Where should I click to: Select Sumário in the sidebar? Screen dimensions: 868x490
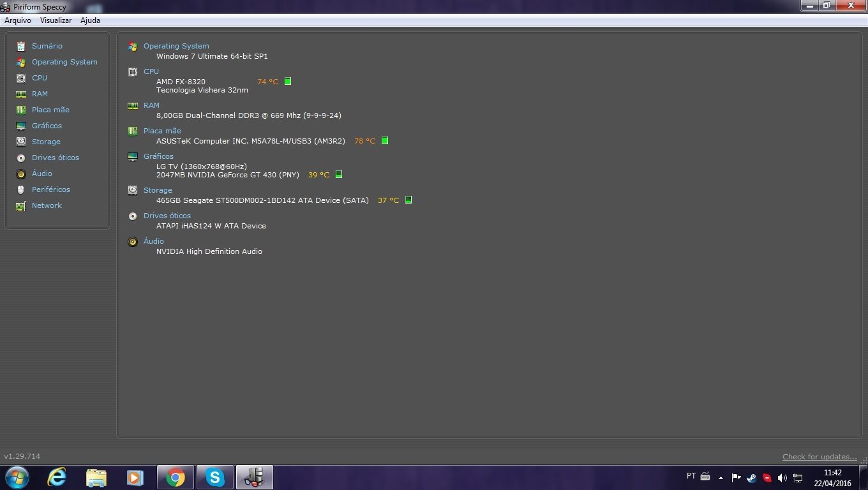[x=47, y=46]
